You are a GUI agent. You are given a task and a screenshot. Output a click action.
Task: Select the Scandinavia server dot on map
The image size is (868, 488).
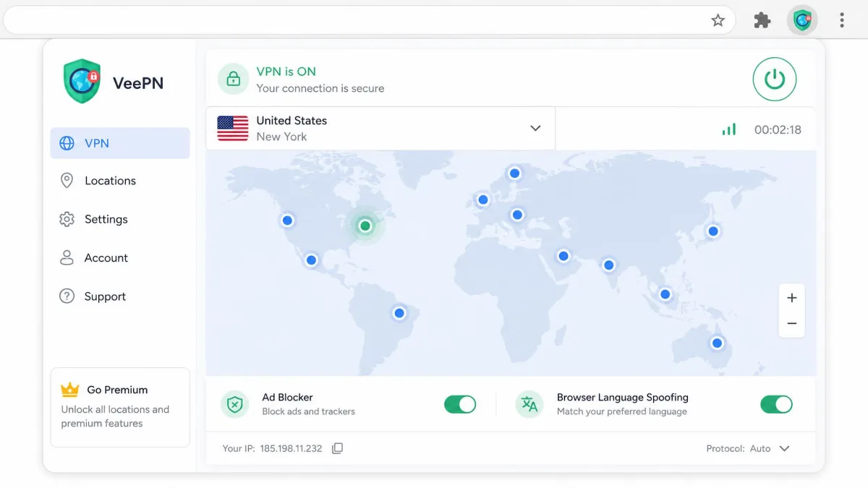coord(514,174)
